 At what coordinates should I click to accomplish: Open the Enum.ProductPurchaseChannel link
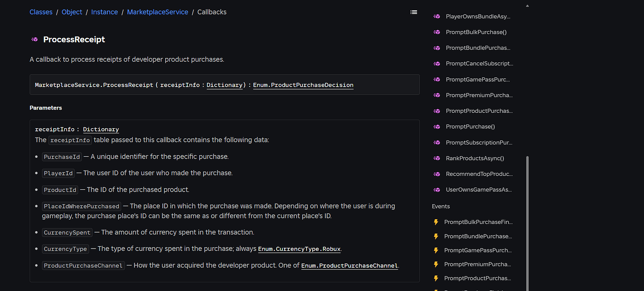click(350, 266)
